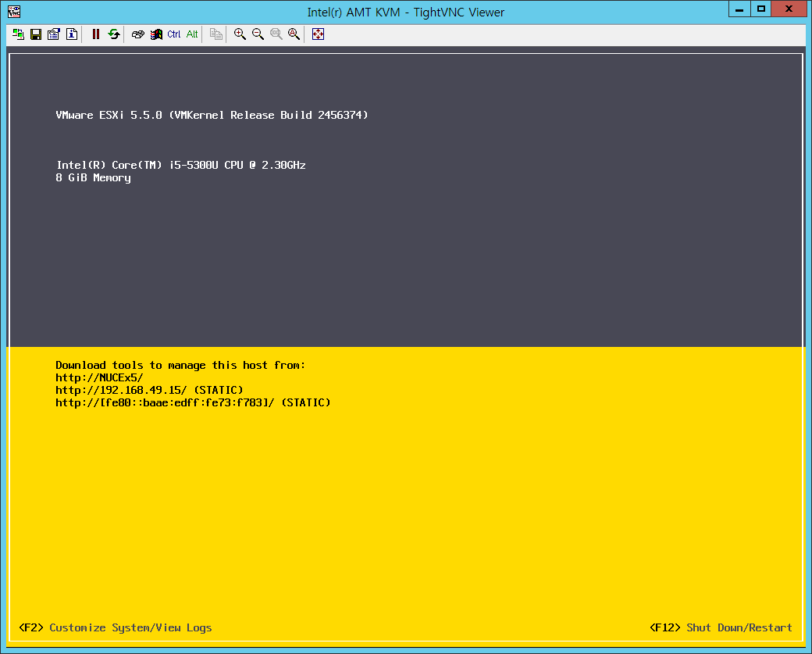812x654 pixels.
Task: Open Connection options toolbar icon
Action: tap(54, 34)
